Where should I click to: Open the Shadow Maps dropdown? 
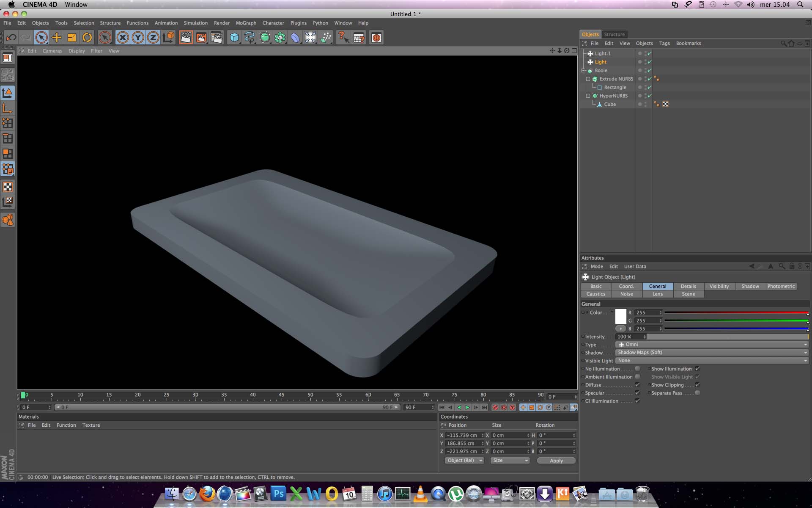pos(712,353)
